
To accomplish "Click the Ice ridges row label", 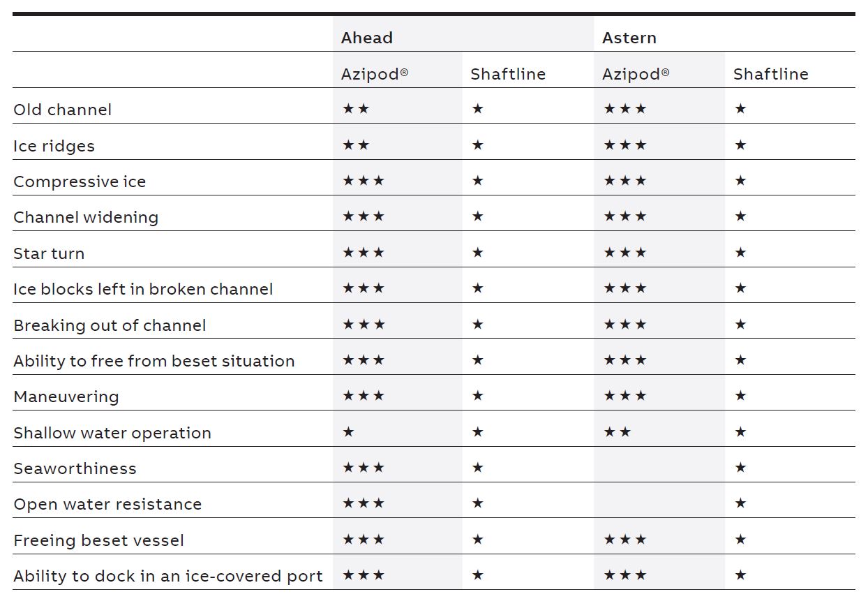I will coord(54,146).
